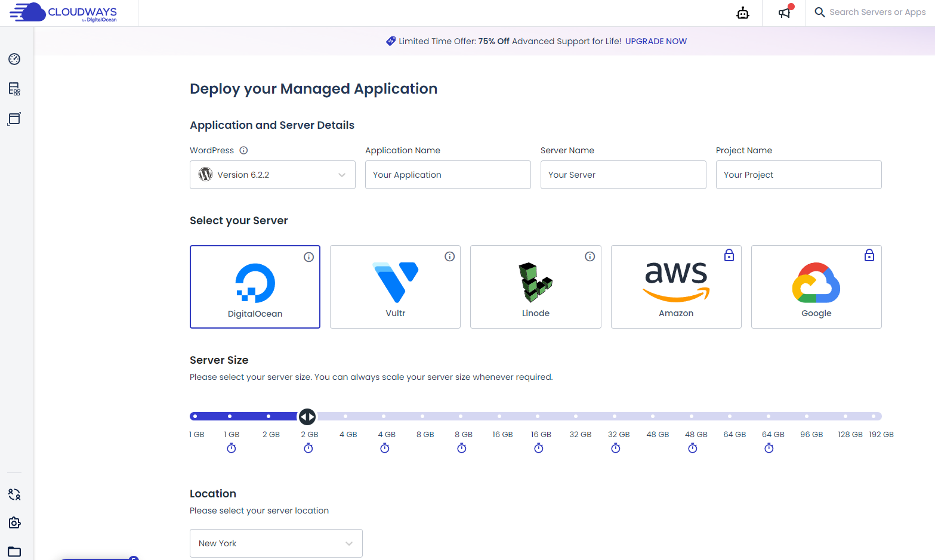
Task: Open the announcements megaphone icon
Action: (x=785, y=13)
